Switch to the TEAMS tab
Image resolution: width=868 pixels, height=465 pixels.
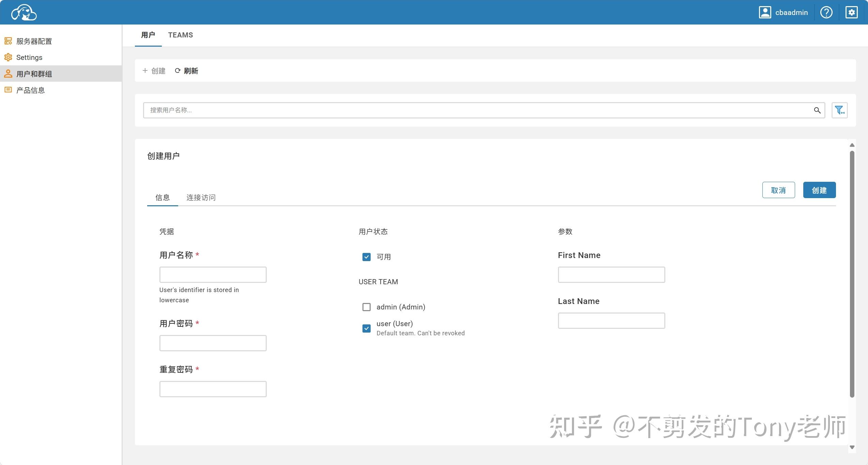(181, 35)
